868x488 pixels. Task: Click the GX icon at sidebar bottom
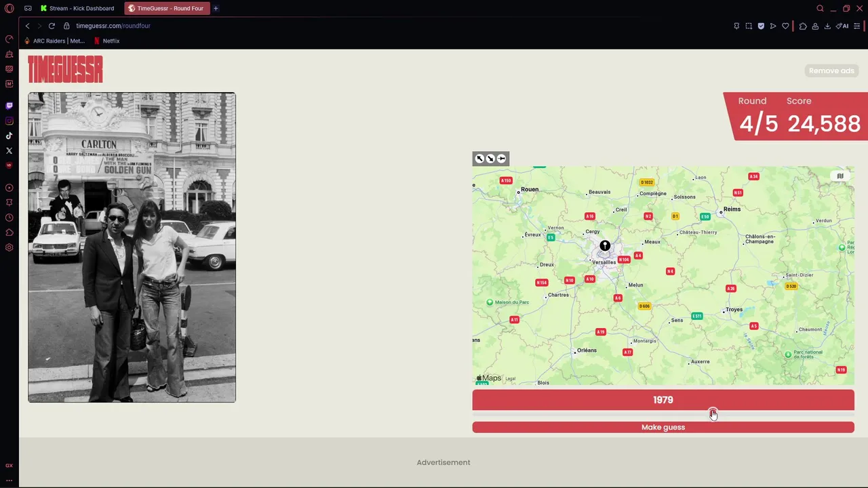9,466
